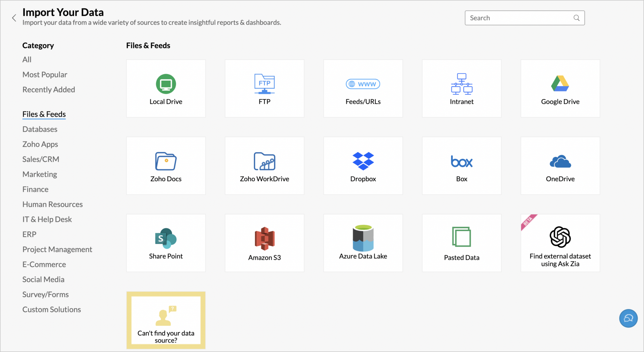Click Can't find your data source?
Viewport: 644px width, 352px height.
(166, 320)
